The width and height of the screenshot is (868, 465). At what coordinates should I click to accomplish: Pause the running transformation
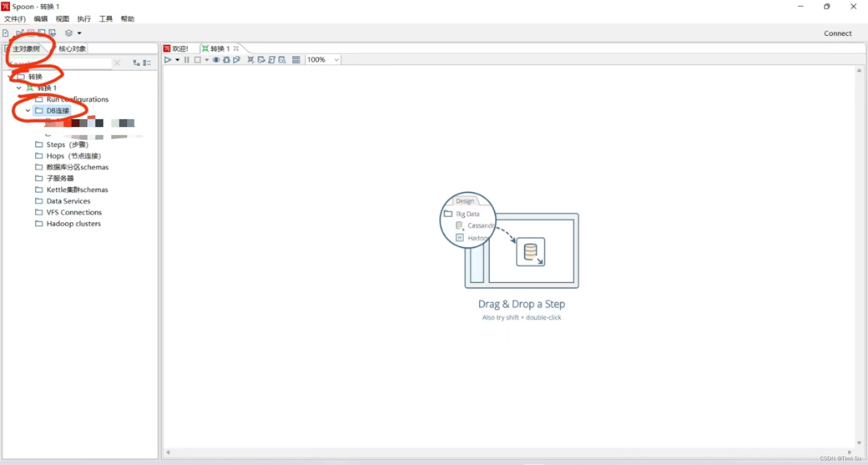tap(187, 59)
